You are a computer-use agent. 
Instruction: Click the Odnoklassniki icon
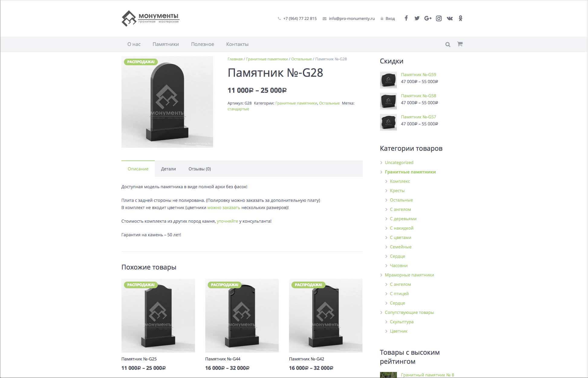coord(460,18)
